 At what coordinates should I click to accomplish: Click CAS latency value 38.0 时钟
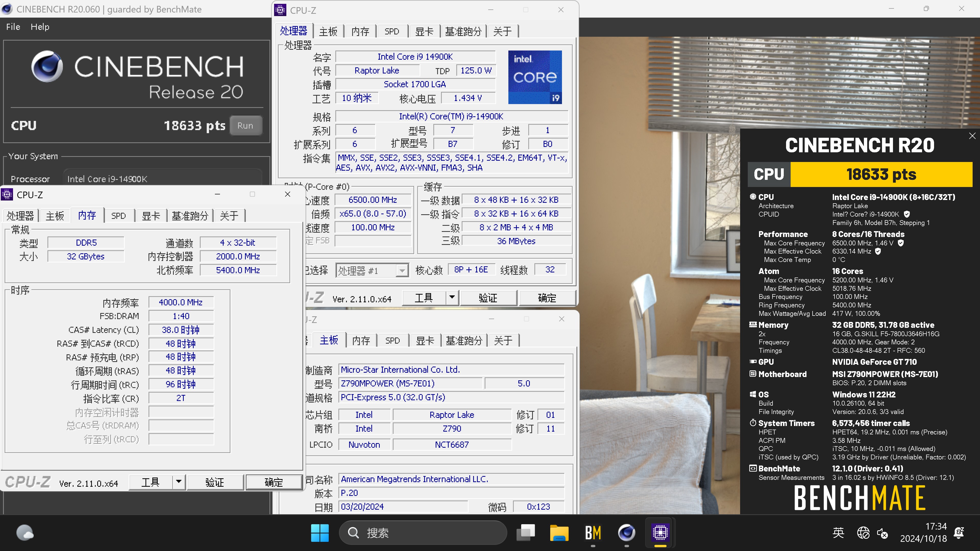[x=181, y=330]
